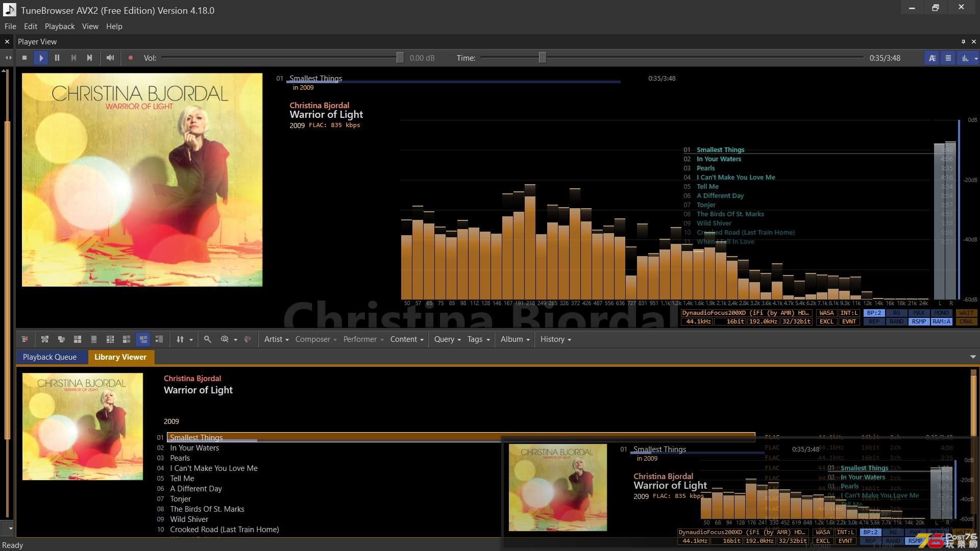Close the Player View panel with the left X
This screenshot has height=551, width=980.
7,42
